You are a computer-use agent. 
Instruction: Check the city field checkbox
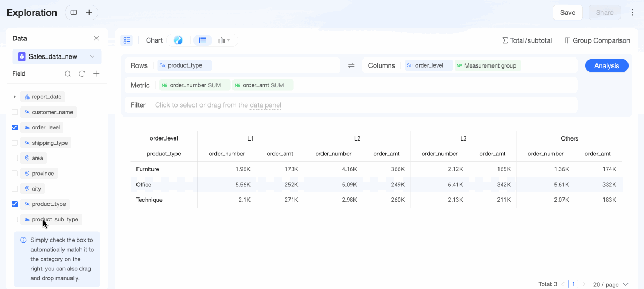15,189
